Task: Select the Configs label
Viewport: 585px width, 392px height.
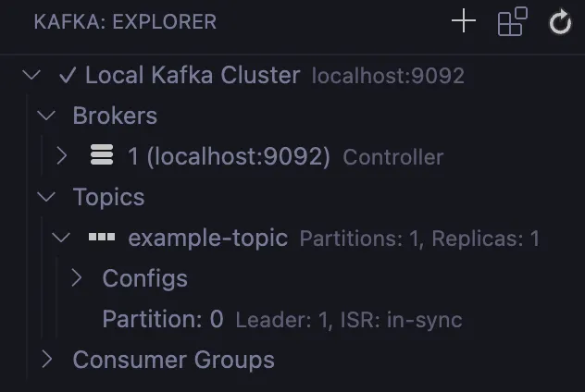Action: [x=144, y=278]
